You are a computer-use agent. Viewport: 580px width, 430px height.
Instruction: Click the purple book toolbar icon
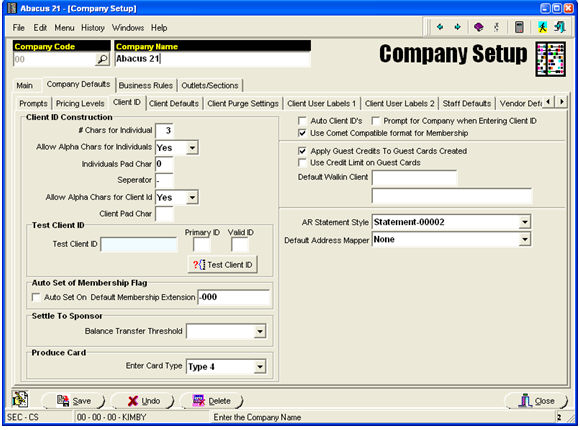click(479, 27)
